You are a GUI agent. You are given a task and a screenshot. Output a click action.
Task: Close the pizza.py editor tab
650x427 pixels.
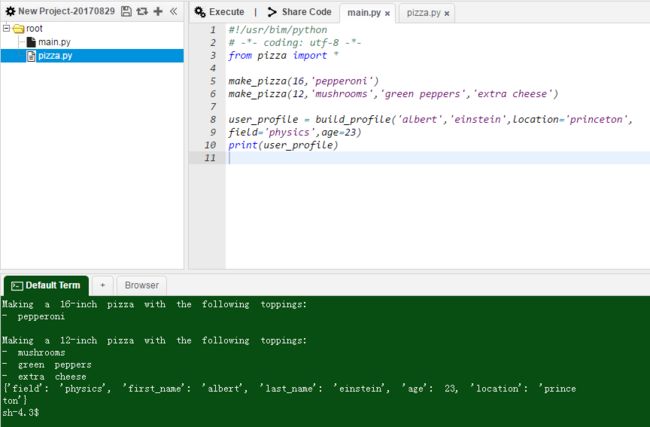(x=446, y=13)
